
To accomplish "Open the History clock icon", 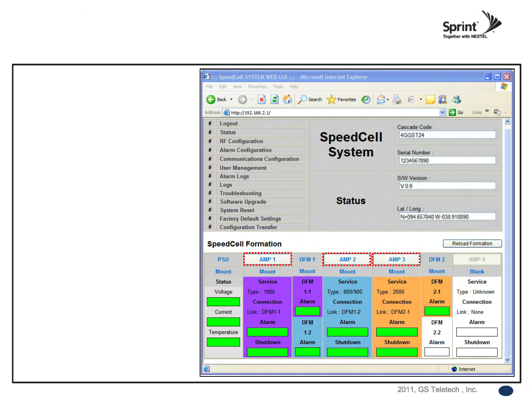I will coord(366,99).
